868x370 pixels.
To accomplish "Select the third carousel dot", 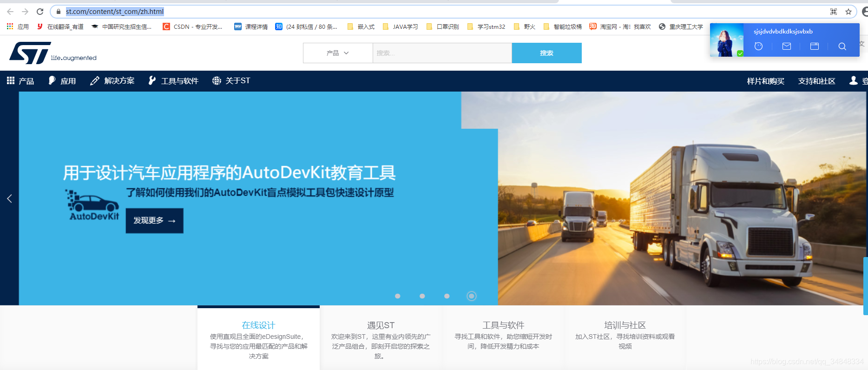I will point(447,296).
